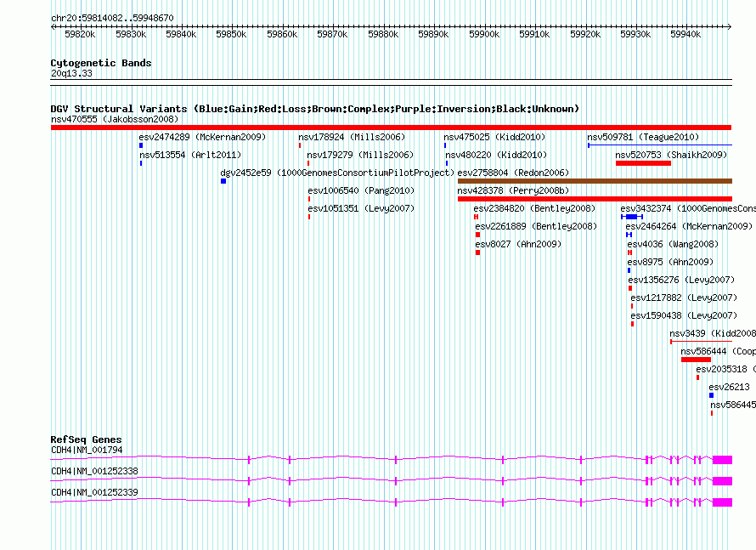The width and height of the screenshot is (756, 550).
Task: Select the red nsv520753 loss bar
Action: click(643, 163)
